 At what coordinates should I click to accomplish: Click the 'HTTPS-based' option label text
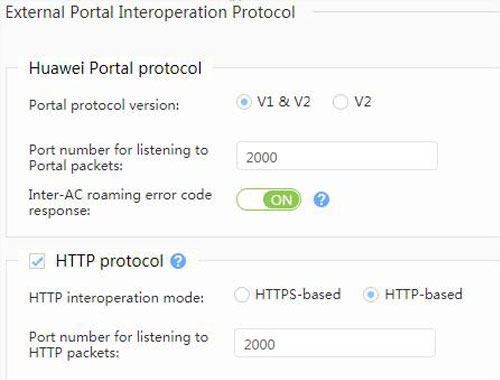pos(298,294)
